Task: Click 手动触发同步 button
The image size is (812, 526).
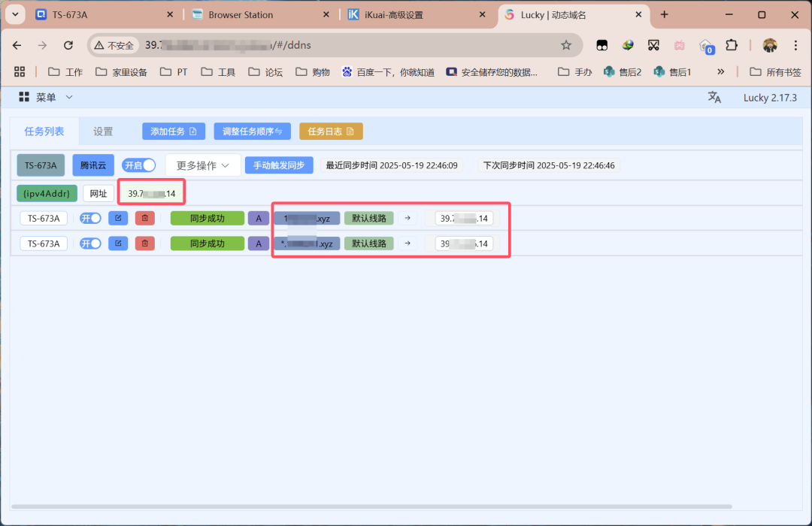Action: 279,165
